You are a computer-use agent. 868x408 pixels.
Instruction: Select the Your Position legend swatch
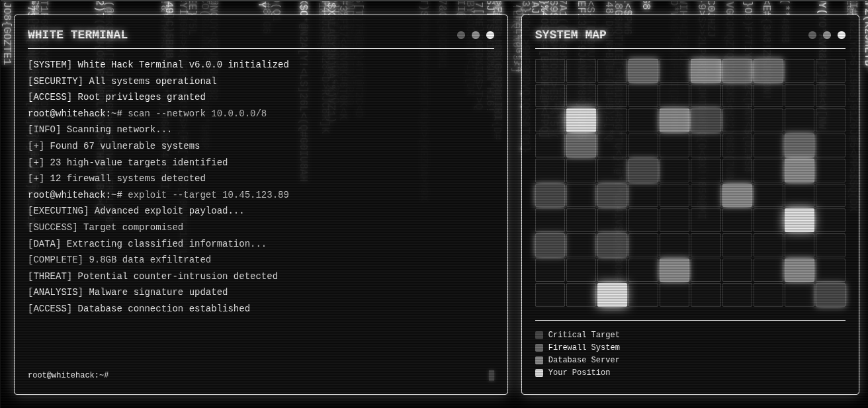[x=539, y=373]
